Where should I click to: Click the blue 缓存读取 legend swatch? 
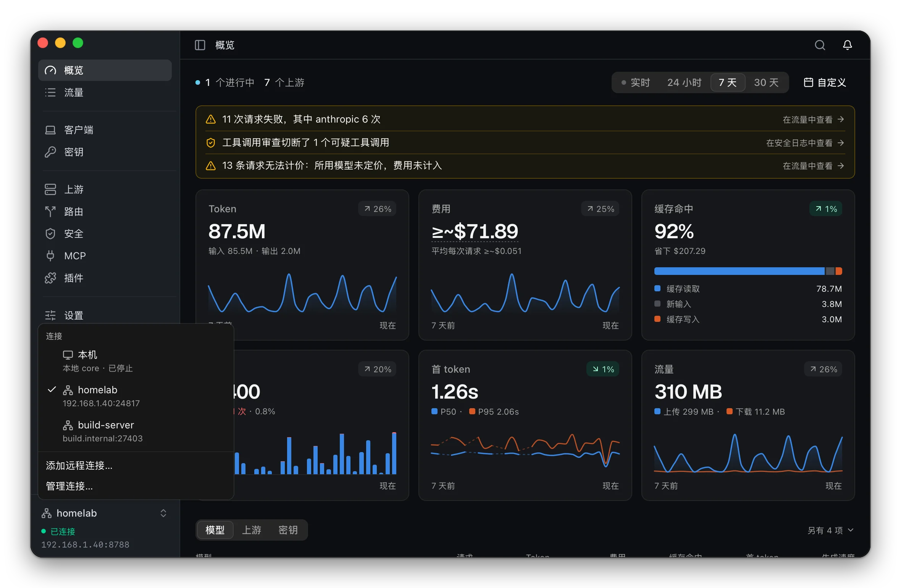point(657,289)
